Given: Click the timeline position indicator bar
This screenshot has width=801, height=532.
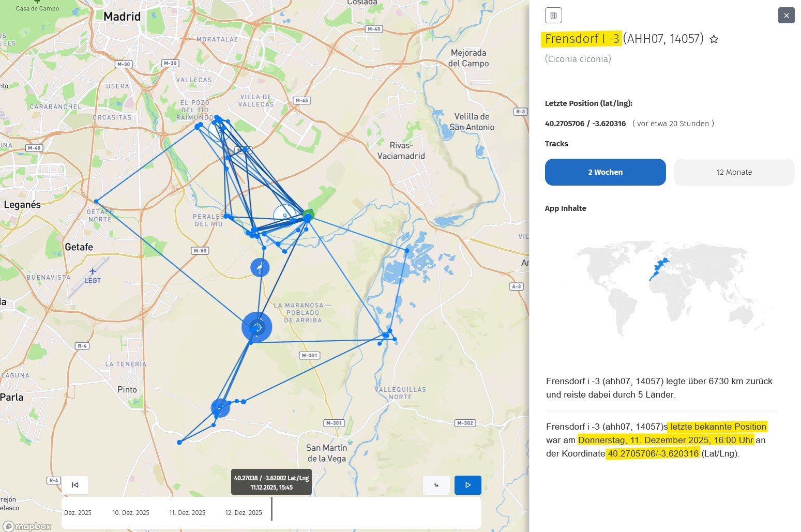Looking at the screenshot, I should (271, 509).
